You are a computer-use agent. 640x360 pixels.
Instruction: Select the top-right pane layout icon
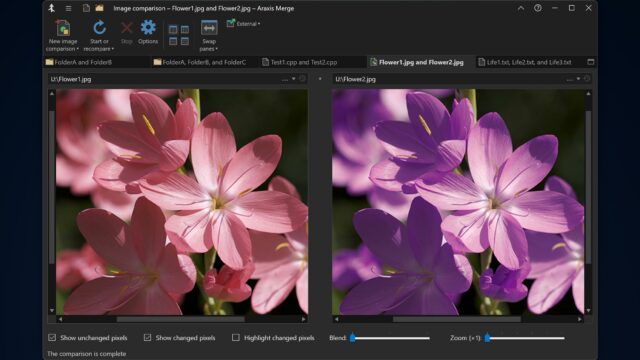pos(185,29)
